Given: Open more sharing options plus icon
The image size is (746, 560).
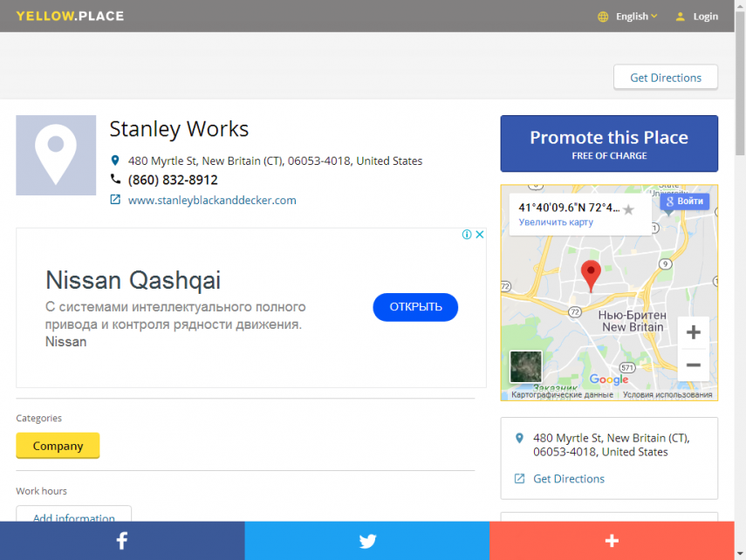Looking at the screenshot, I should 612,541.
